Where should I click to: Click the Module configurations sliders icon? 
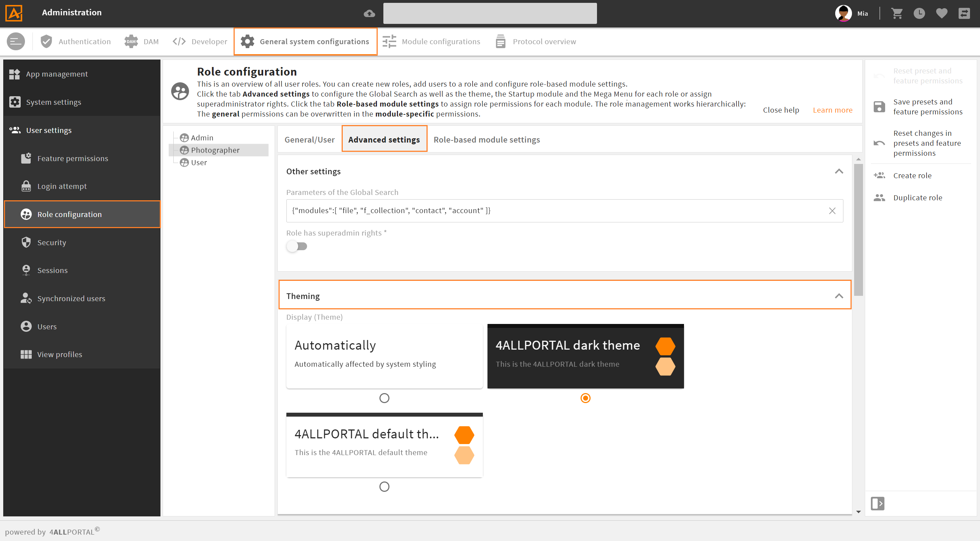tap(389, 41)
